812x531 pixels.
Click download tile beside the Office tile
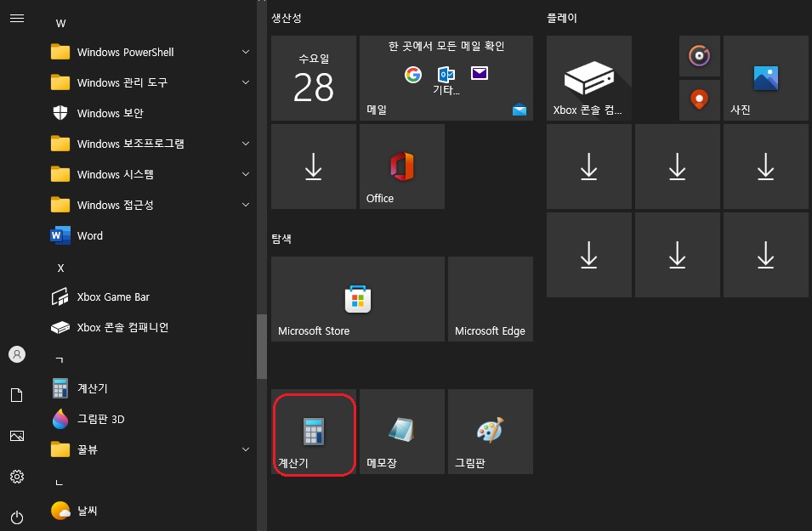(x=314, y=167)
